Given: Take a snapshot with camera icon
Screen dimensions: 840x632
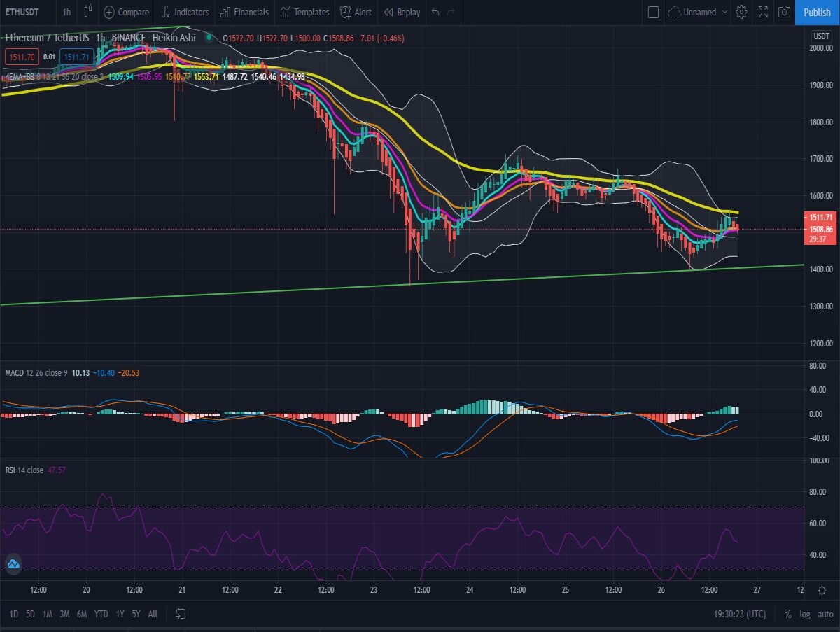Looking at the screenshot, I should [x=785, y=12].
